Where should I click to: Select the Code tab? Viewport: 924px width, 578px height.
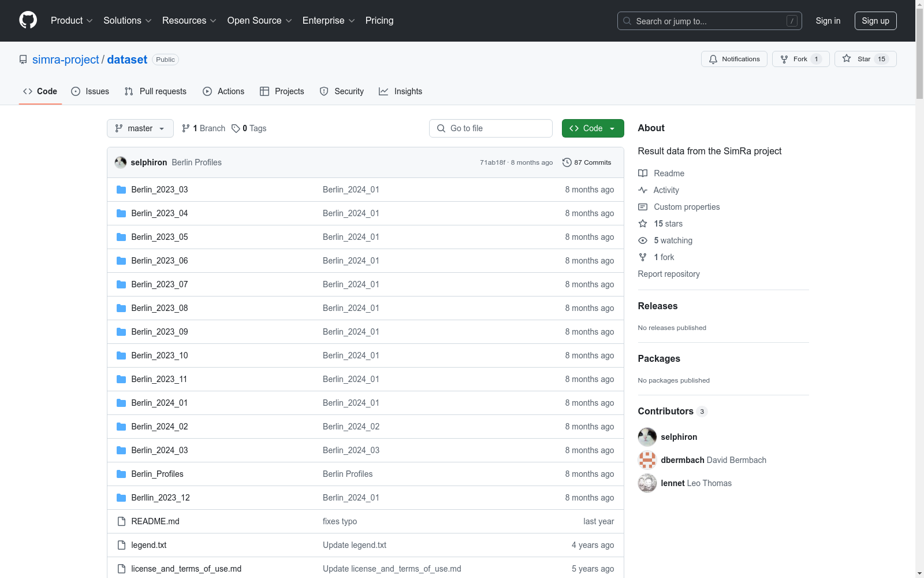tap(40, 91)
